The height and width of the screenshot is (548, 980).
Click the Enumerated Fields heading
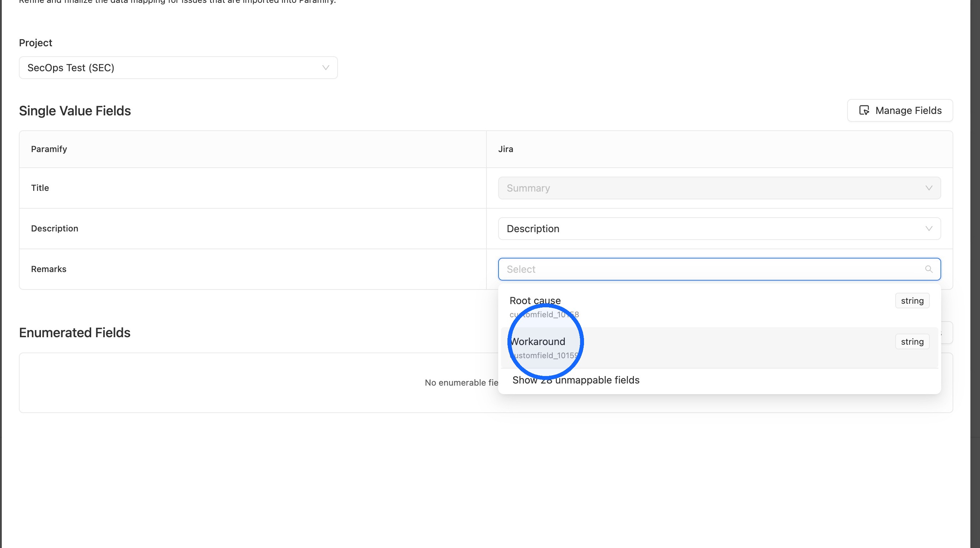point(74,332)
